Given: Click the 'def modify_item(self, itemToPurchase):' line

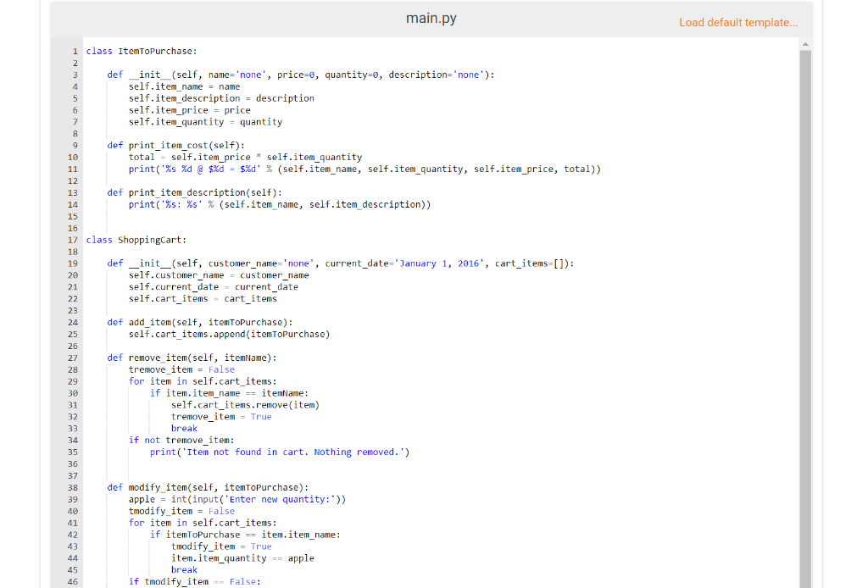Looking at the screenshot, I should [x=208, y=487].
